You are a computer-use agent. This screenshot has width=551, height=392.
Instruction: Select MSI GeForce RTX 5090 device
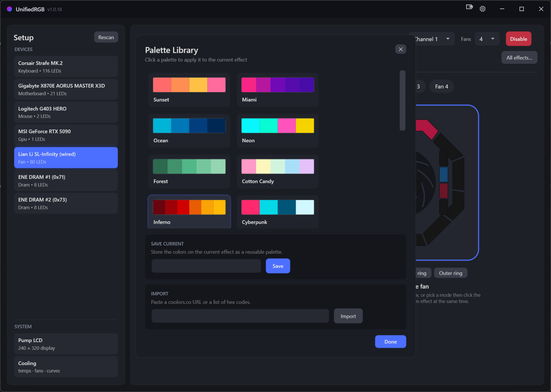[66, 135]
